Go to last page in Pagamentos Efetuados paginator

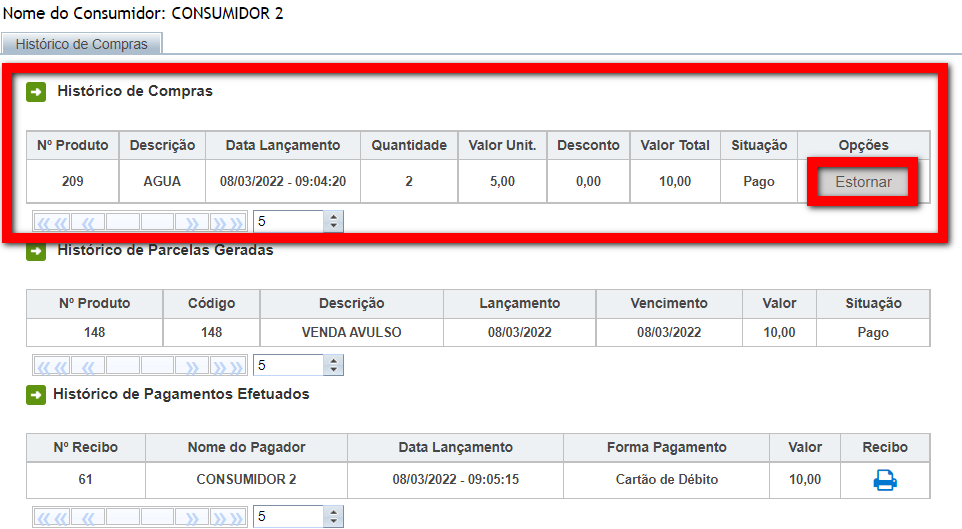click(227, 517)
